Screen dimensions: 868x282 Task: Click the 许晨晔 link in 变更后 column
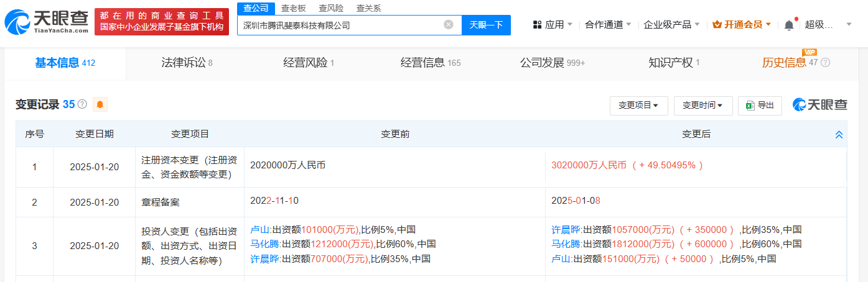[x=566, y=229]
